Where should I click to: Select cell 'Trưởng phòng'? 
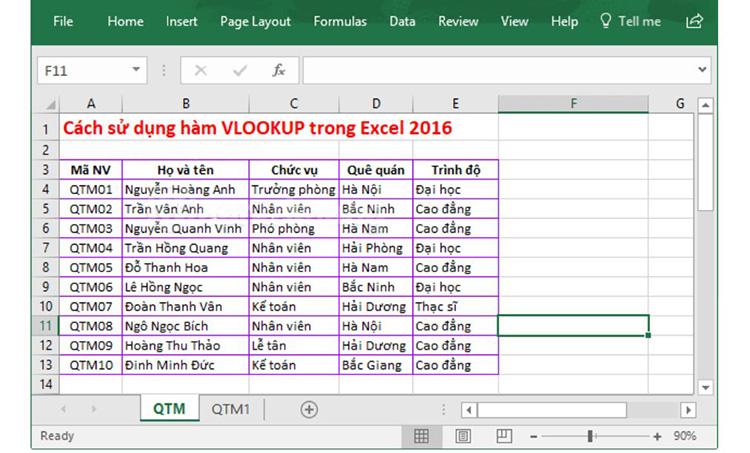(294, 189)
